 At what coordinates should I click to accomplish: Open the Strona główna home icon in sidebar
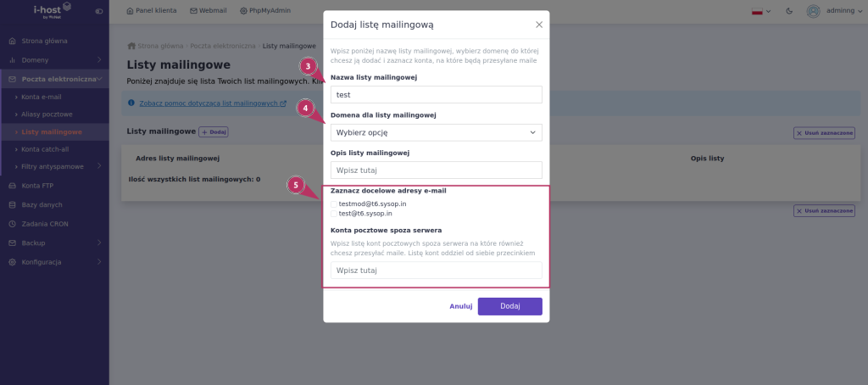(12, 41)
